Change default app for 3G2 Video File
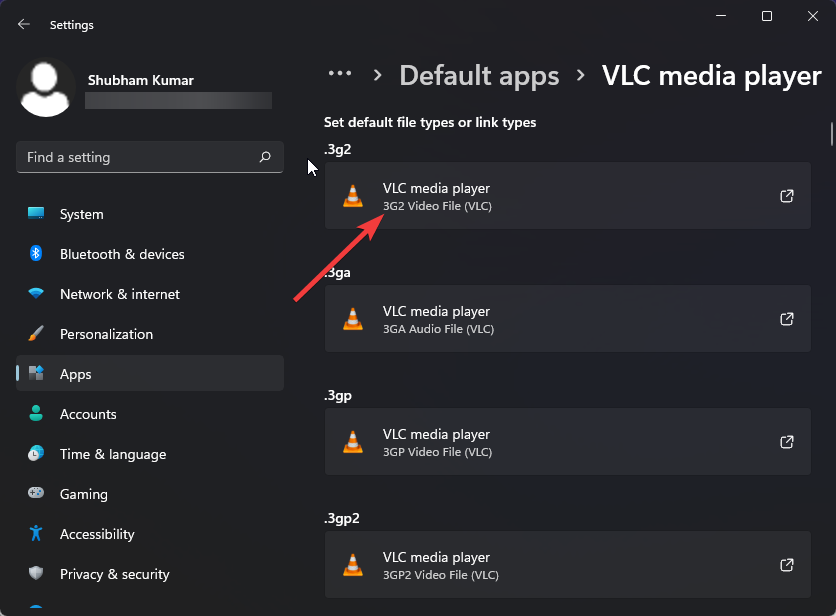Viewport: 836px width, 616px height. [x=568, y=196]
